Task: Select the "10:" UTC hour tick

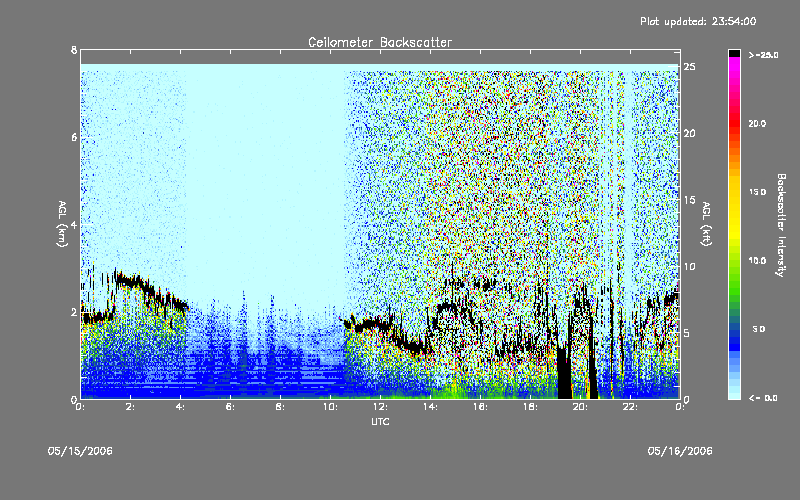Action: click(331, 407)
